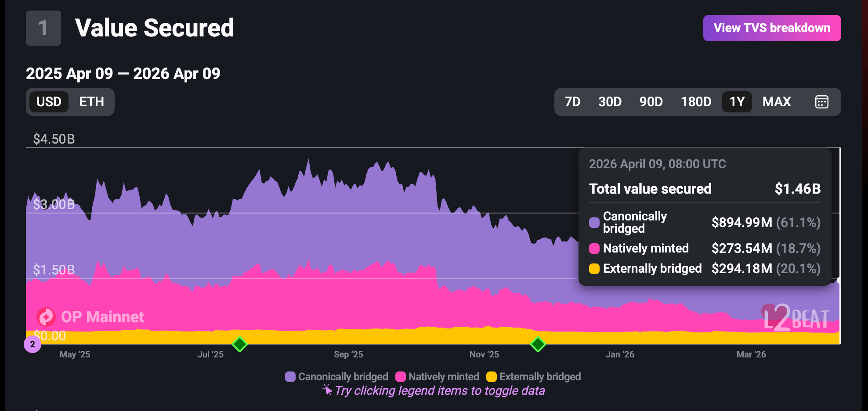Open the custom date range calendar icon

click(x=821, y=102)
